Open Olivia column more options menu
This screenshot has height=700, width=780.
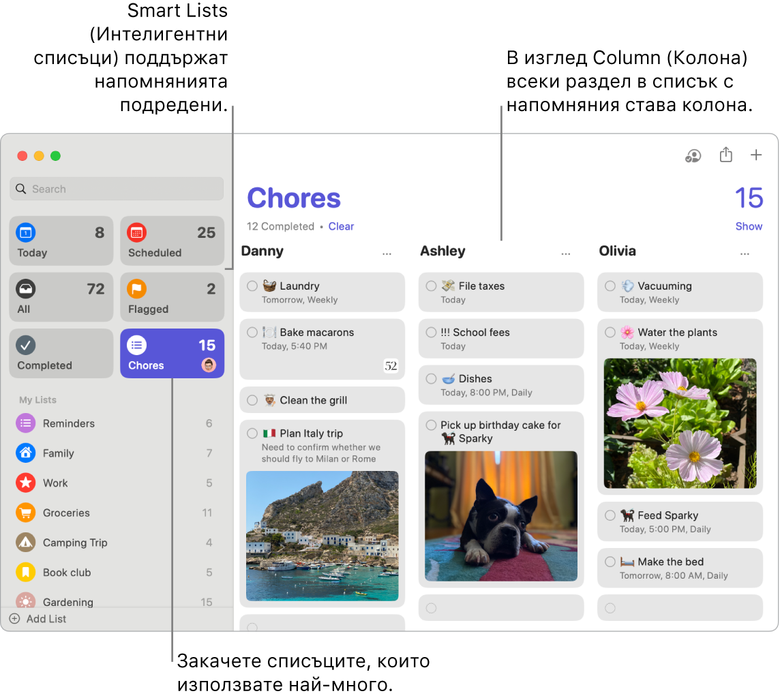click(x=745, y=254)
